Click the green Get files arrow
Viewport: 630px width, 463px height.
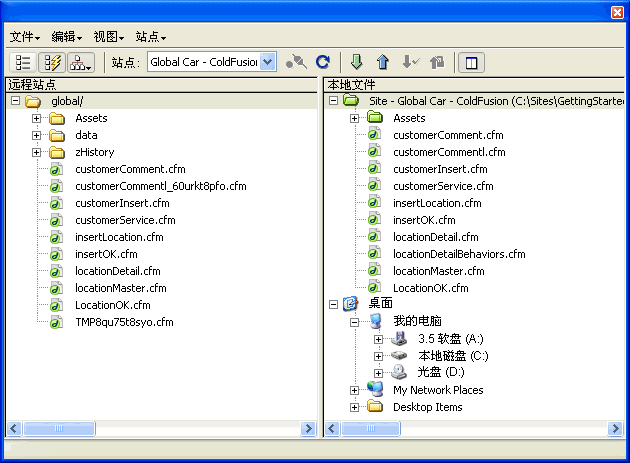357,63
